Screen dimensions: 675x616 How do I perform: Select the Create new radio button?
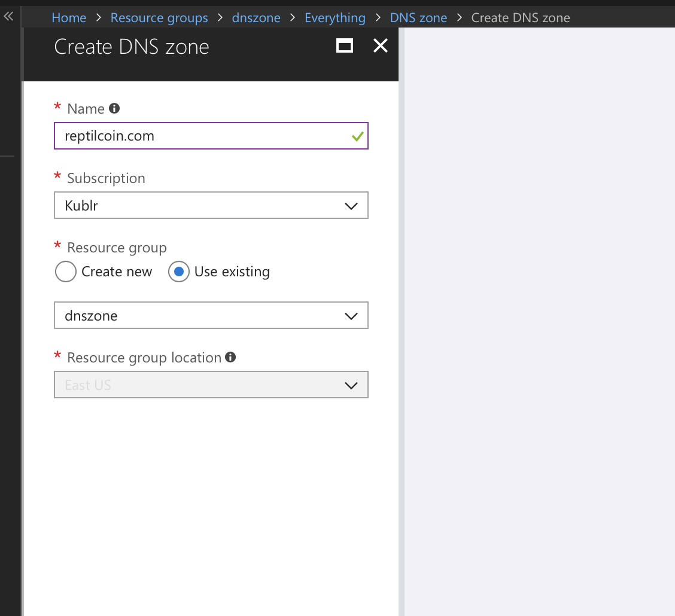66,272
